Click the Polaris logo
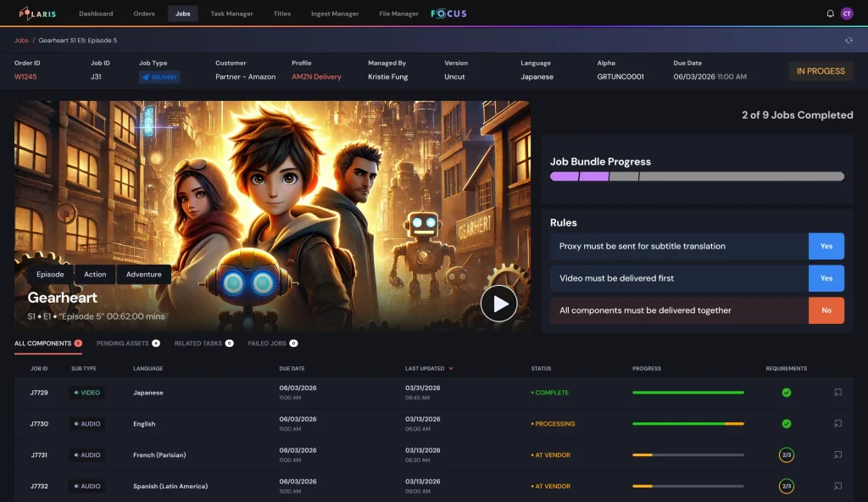 37,14
